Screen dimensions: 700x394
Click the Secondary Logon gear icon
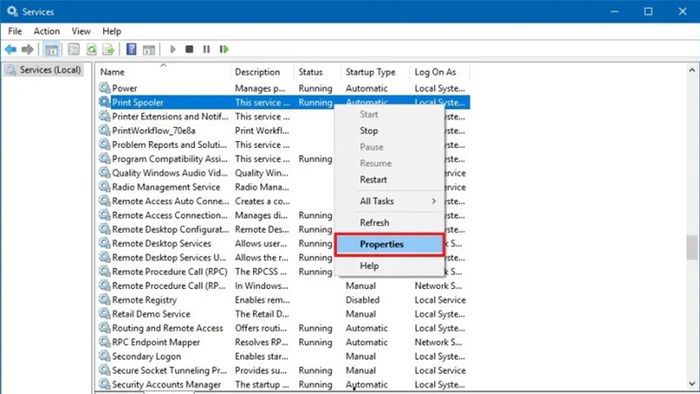coord(104,356)
